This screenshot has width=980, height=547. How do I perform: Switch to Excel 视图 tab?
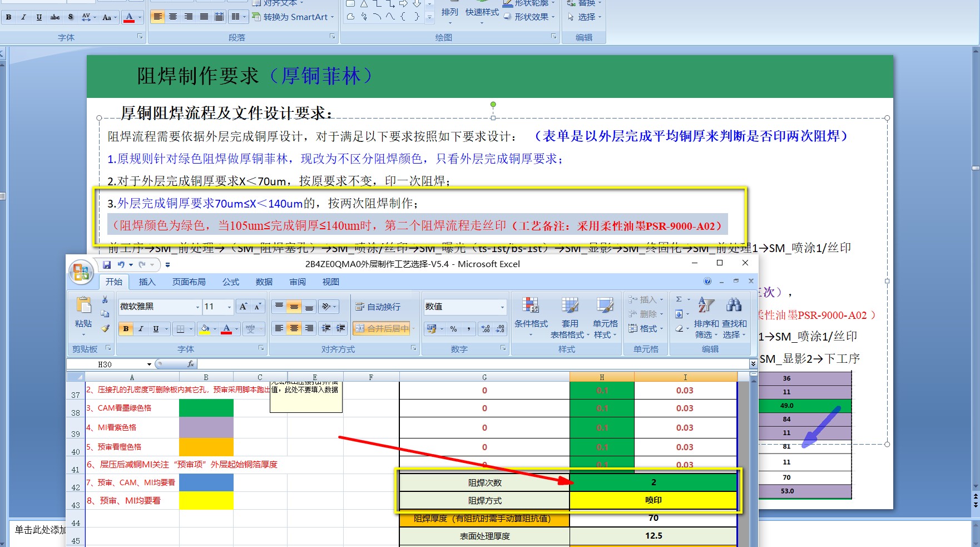click(330, 282)
